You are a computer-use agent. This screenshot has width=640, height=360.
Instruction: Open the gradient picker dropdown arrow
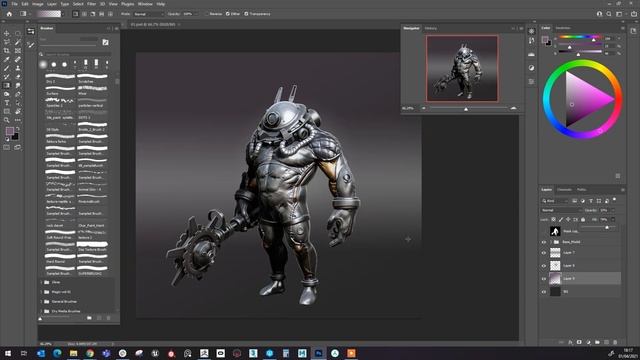[x=64, y=14]
